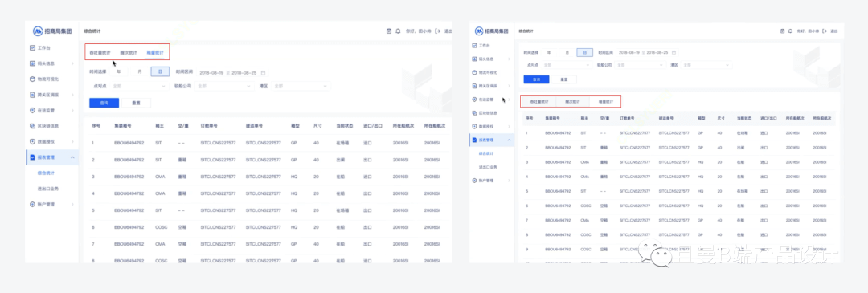868x293 pixels.
Task: Open 点对点 dropdown in left screenshot
Action: pyautogui.click(x=139, y=86)
